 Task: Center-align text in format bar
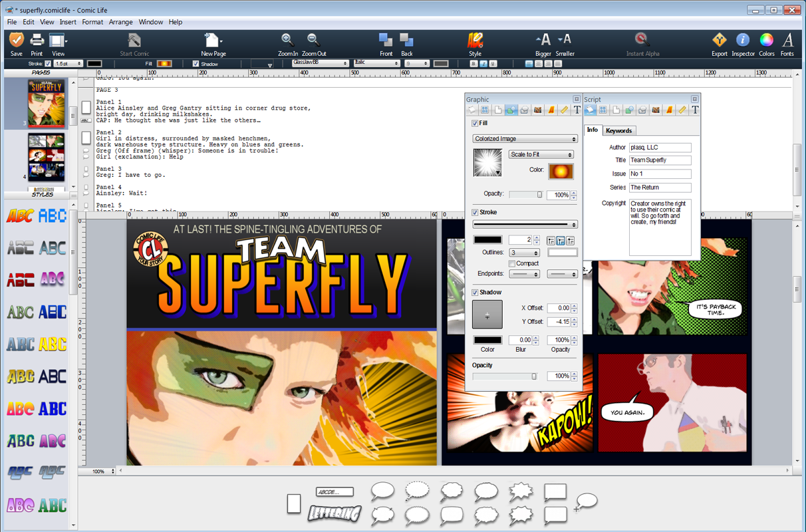pos(538,64)
